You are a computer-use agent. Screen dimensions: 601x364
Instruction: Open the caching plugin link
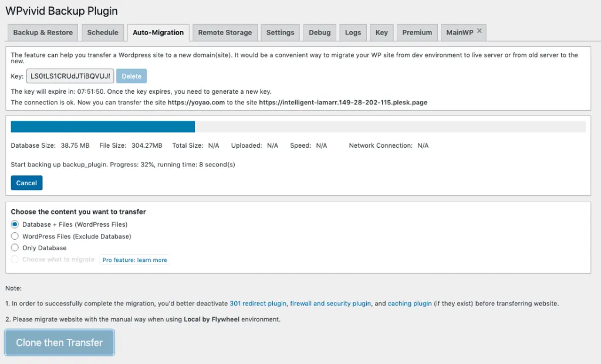[x=410, y=304]
